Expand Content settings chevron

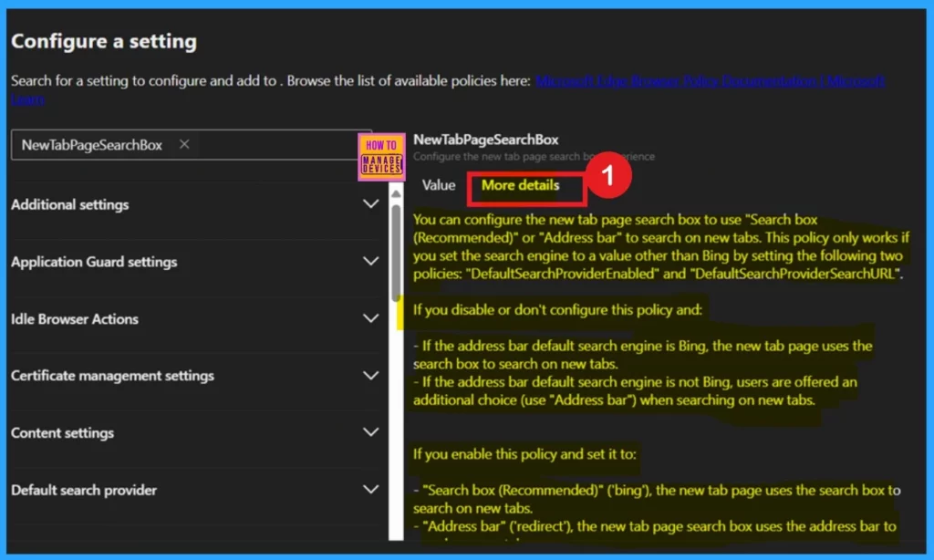(370, 432)
